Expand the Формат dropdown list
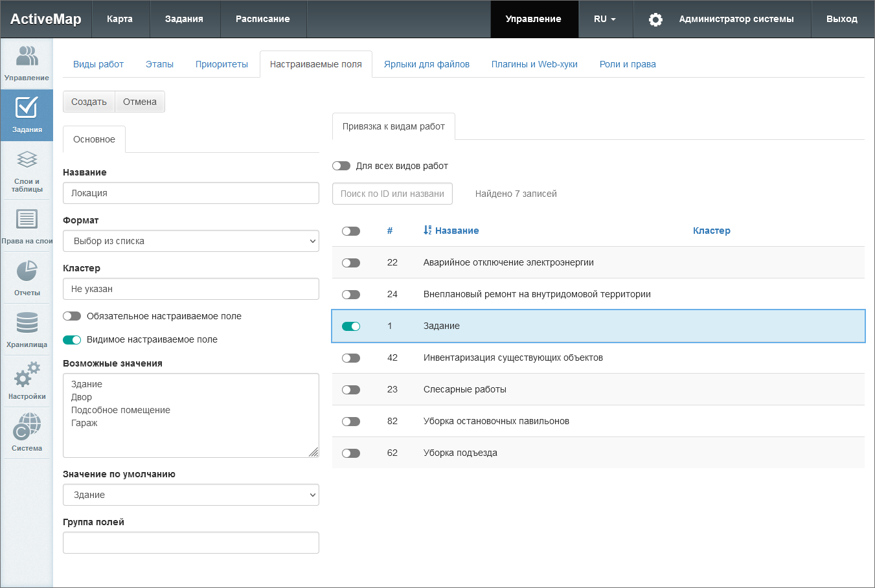This screenshot has height=588, width=875. pyautogui.click(x=190, y=241)
